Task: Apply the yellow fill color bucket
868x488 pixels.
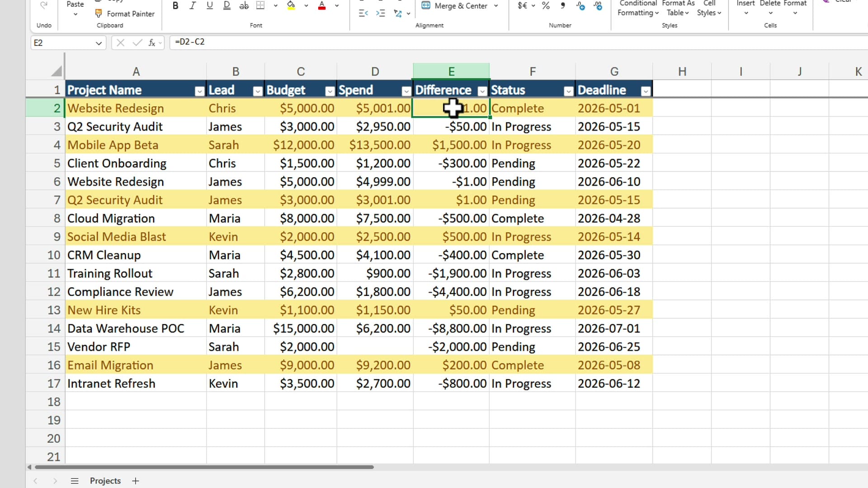Action: point(291,6)
